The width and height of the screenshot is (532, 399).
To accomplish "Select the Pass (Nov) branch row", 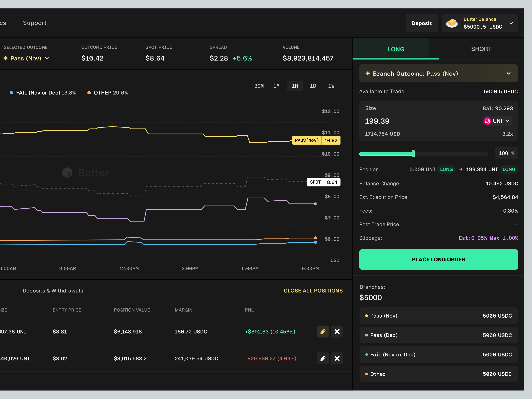I will coord(438,316).
